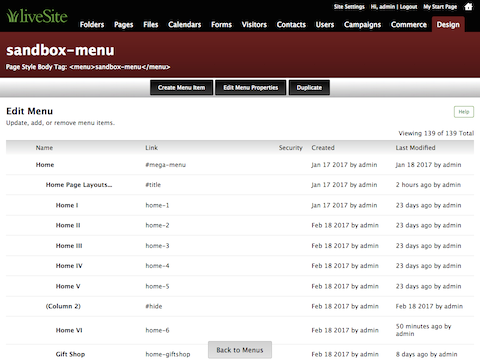Click the home-4 link cell
480x360 pixels.
pos(157,266)
